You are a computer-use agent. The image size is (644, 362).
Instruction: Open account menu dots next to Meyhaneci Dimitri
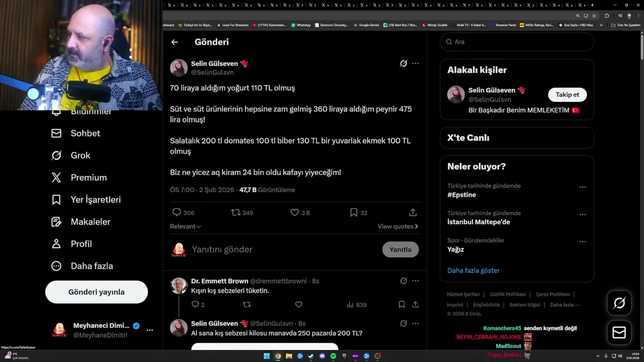[149, 330]
